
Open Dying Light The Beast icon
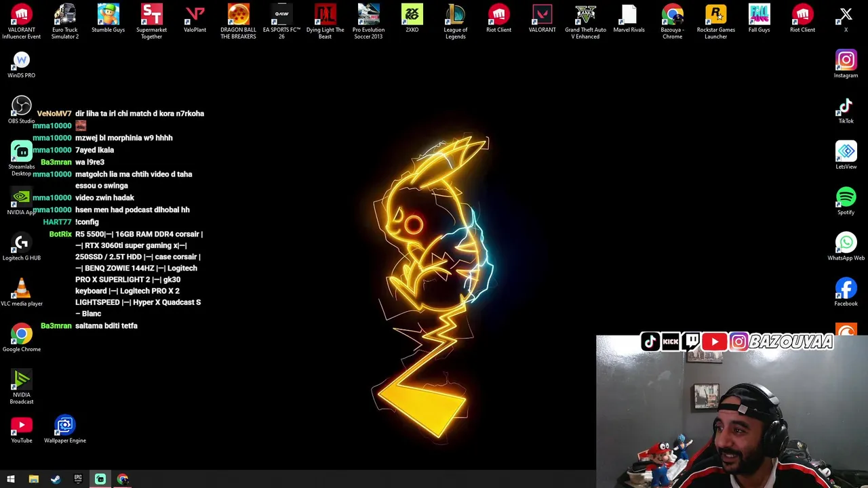tap(325, 22)
